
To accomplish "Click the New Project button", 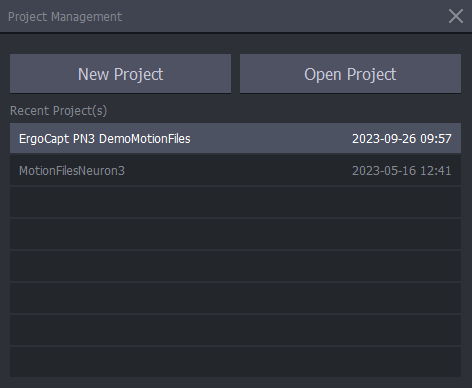I will (120, 74).
